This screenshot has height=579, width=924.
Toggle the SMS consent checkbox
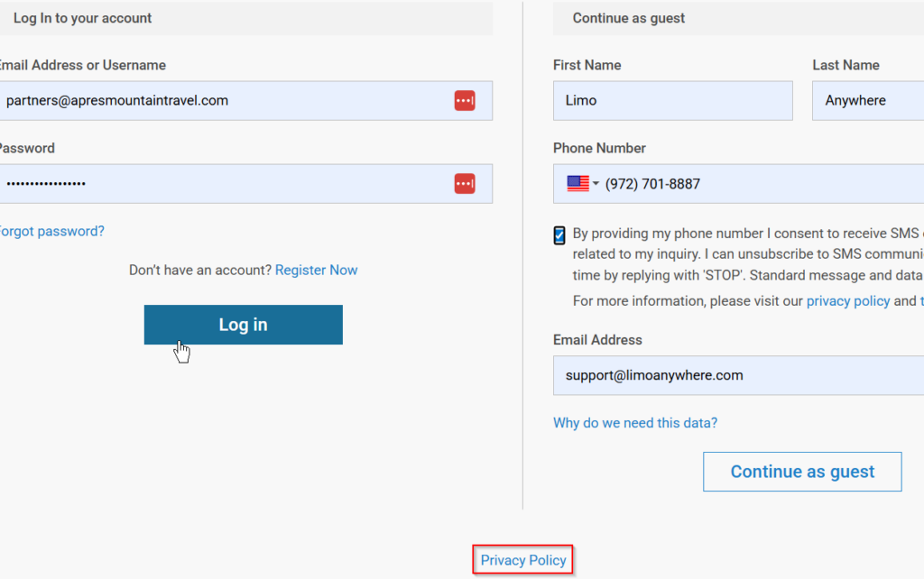559,236
